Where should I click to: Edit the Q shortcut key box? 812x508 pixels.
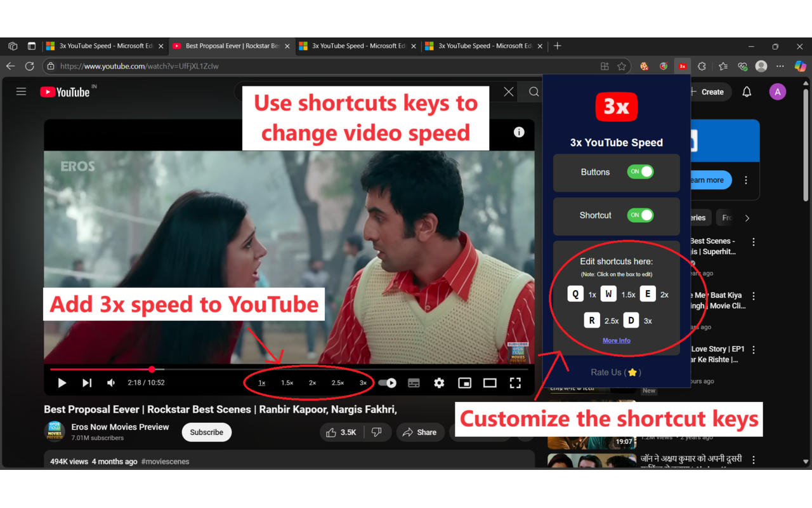pyautogui.click(x=575, y=294)
